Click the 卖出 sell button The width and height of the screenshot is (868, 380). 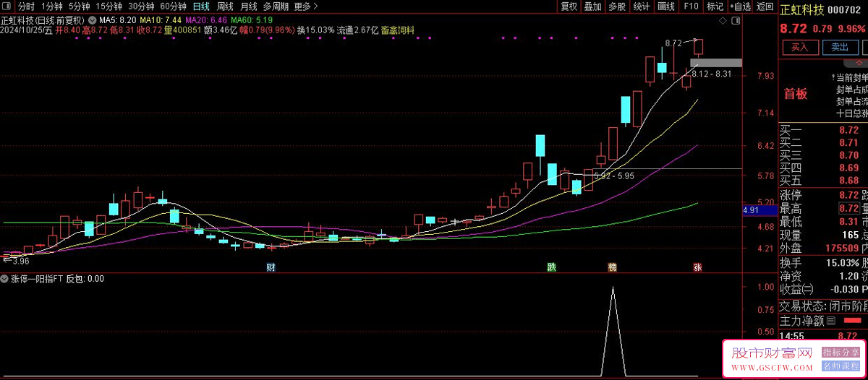pos(840,47)
